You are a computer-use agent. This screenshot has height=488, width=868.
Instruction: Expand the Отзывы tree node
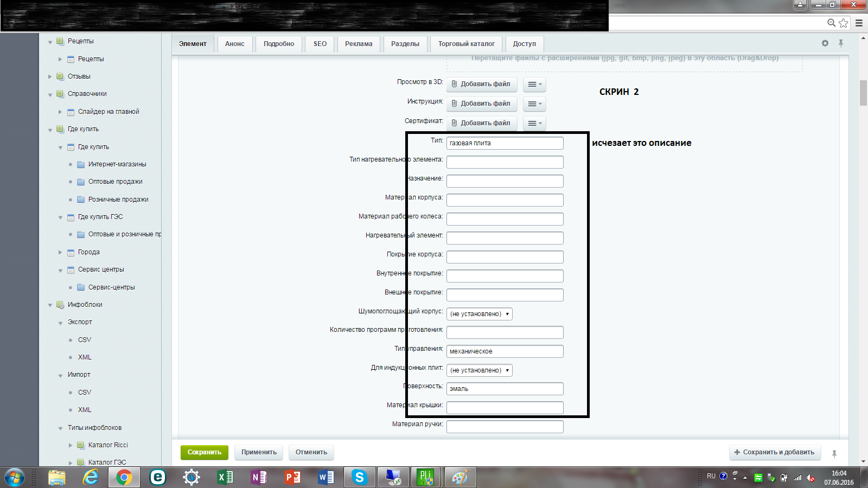tap(50, 76)
